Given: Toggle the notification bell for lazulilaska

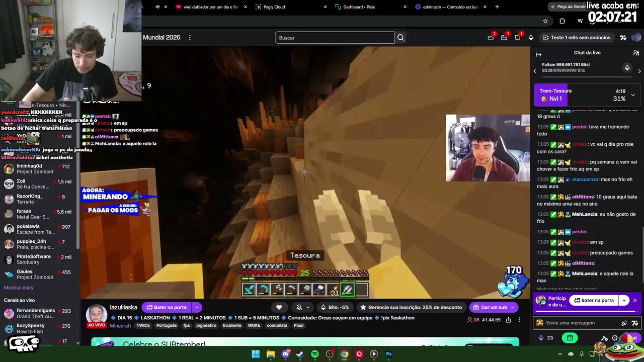Looking at the screenshot, I should [x=299, y=307].
